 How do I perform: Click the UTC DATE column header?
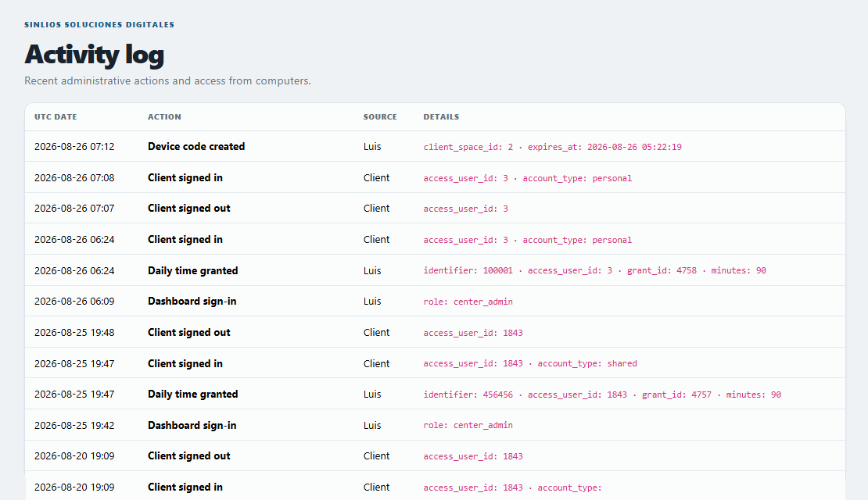point(56,116)
